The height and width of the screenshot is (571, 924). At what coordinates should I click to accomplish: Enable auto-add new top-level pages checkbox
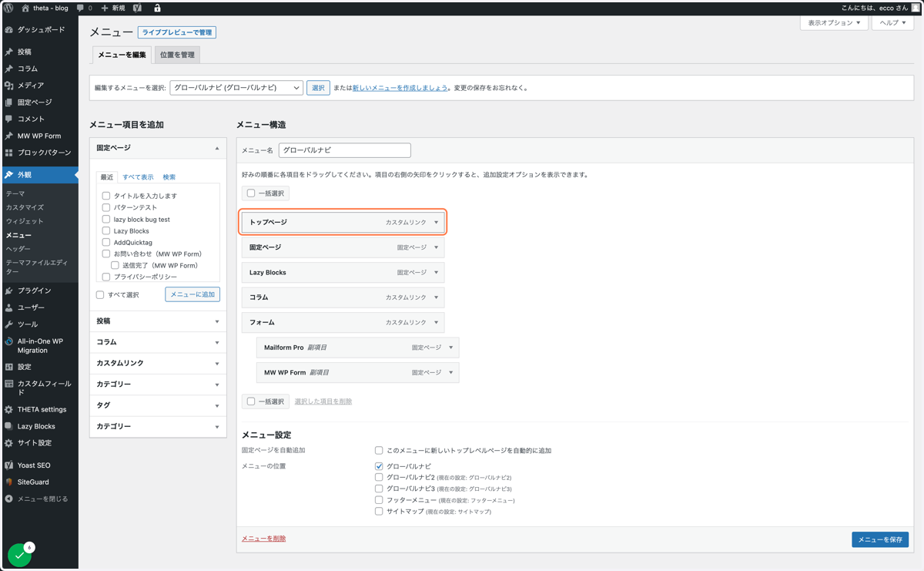(x=379, y=450)
